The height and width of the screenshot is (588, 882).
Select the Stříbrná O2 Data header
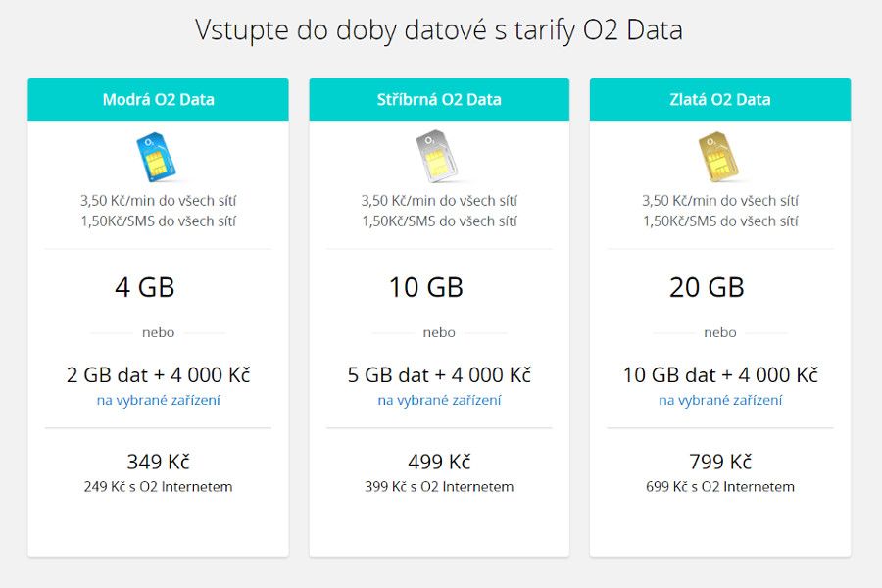click(439, 99)
